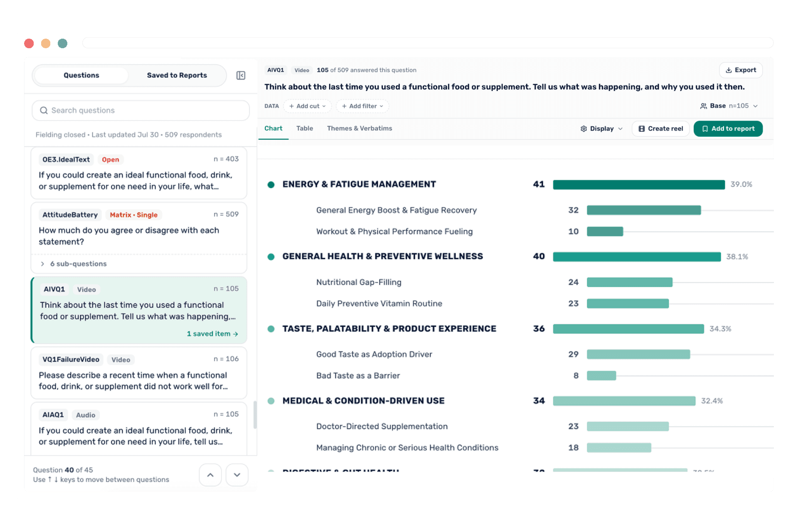Click Medical & Condition-Driven Use theme dot

[271, 401]
